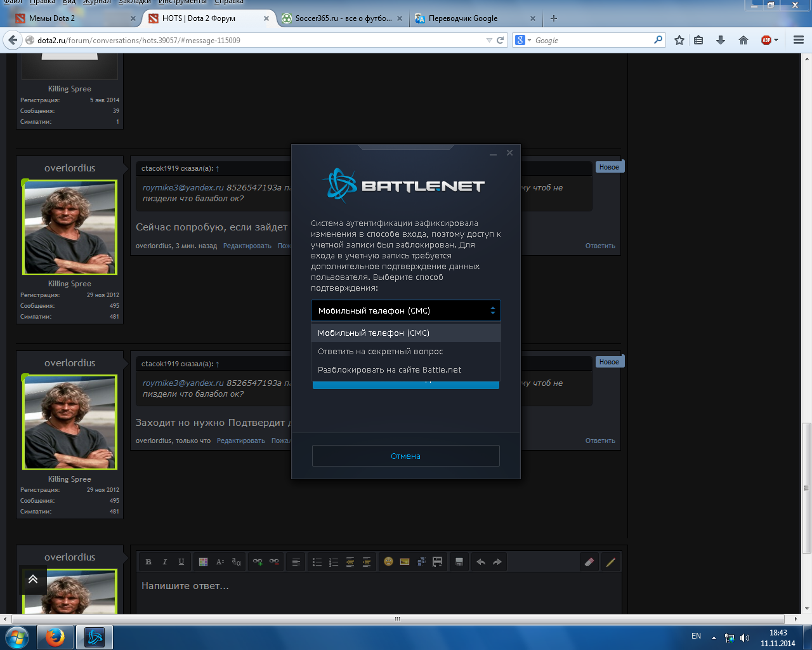This screenshot has height=650, width=812.
Task: Go to the browser home page
Action: click(x=743, y=40)
